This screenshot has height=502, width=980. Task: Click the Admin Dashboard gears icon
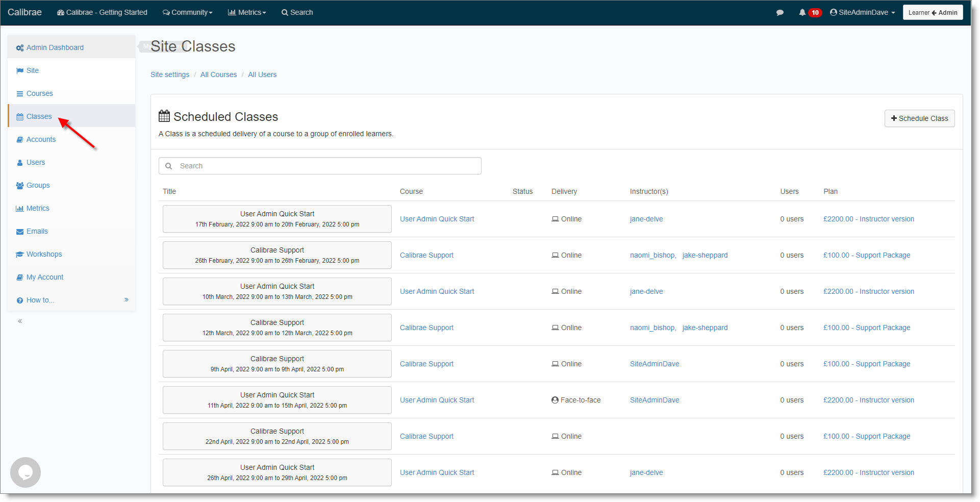pos(20,48)
